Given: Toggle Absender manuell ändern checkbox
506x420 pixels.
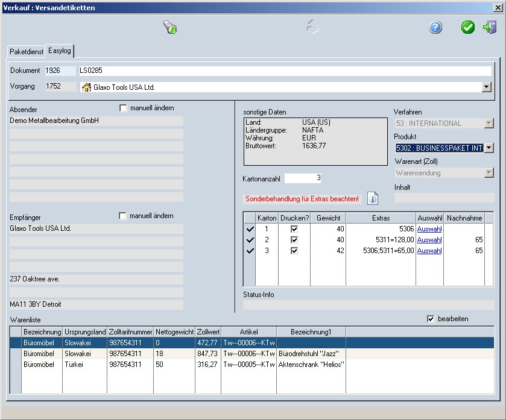Looking at the screenshot, I should 124,108.
